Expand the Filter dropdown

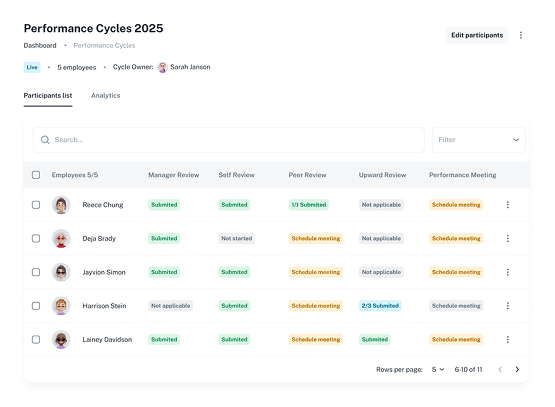click(x=479, y=140)
